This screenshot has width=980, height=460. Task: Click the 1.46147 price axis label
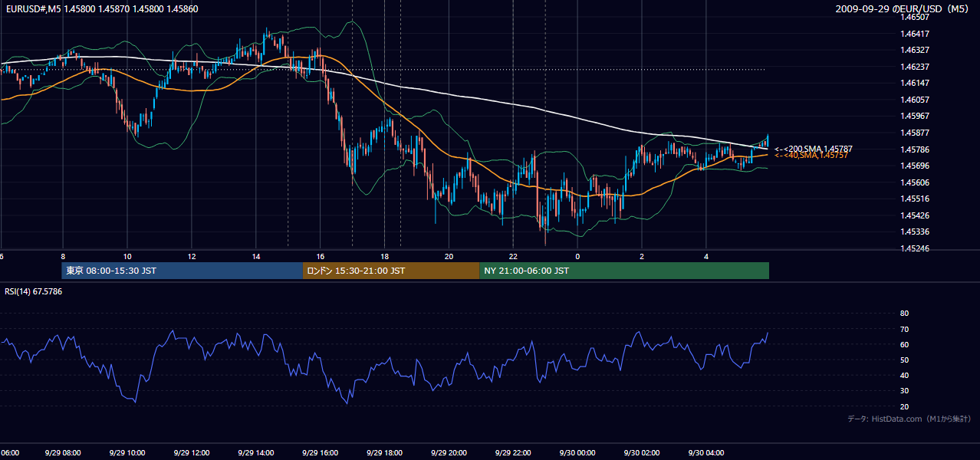pos(914,83)
